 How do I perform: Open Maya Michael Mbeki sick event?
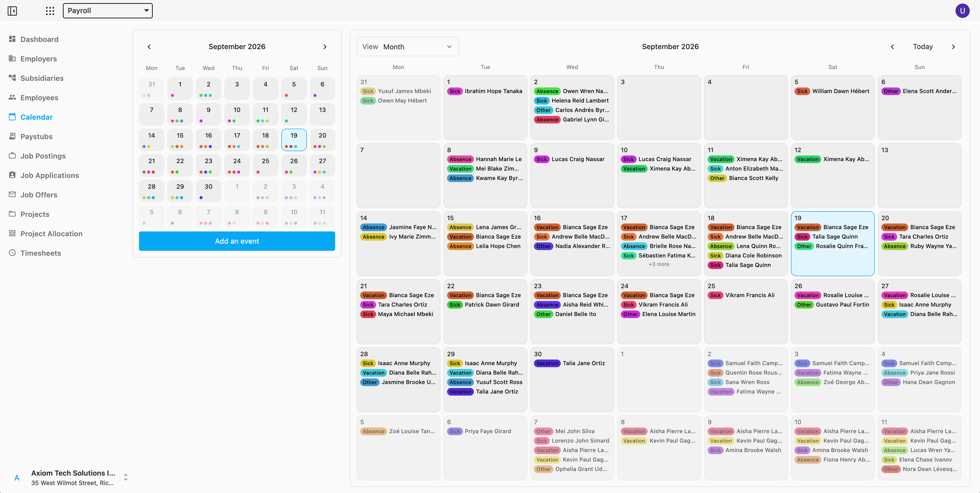[398, 315]
